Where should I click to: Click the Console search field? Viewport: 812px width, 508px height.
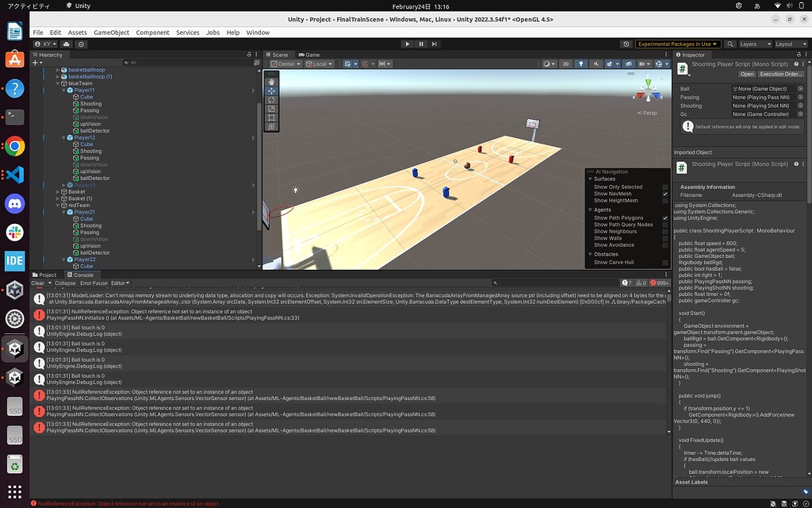(x=555, y=282)
